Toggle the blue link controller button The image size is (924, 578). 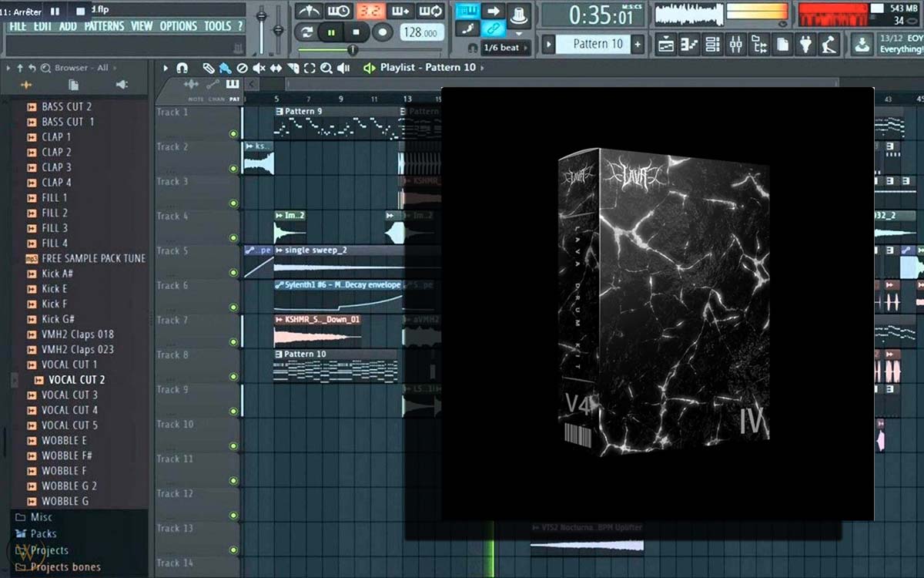pyautogui.click(x=494, y=29)
